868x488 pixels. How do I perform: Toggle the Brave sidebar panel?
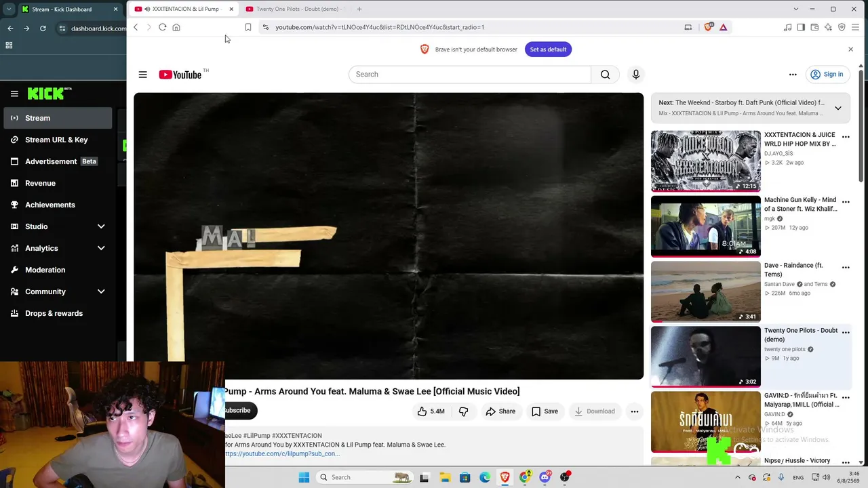[801, 27]
